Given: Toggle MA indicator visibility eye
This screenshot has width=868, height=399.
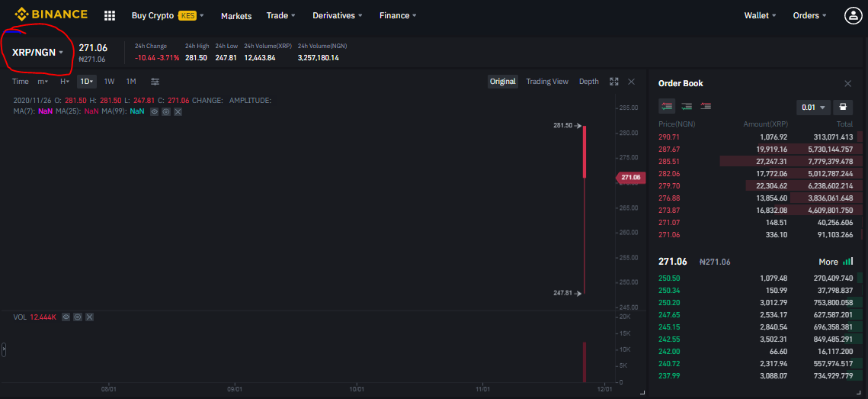Looking at the screenshot, I should click(x=154, y=111).
